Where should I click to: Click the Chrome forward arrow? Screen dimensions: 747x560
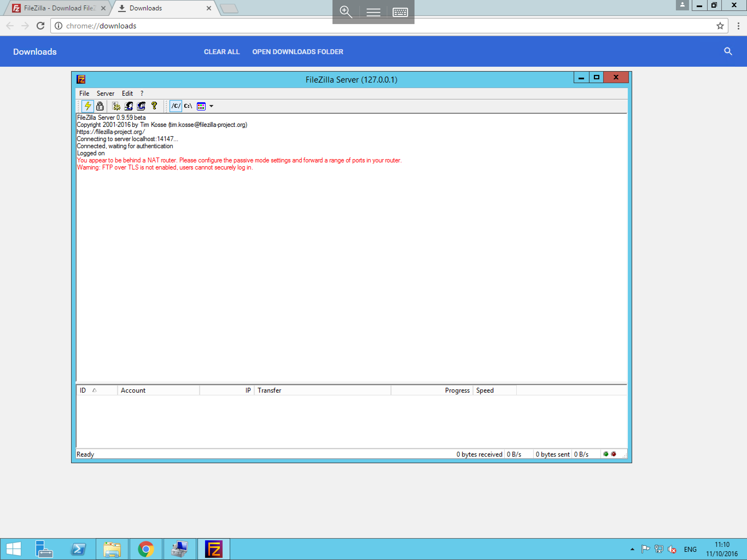point(25,26)
